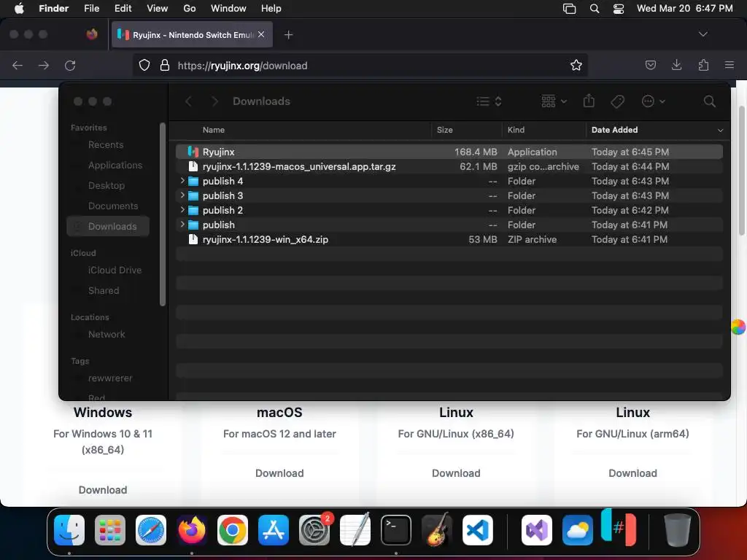The width and height of the screenshot is (747, 560).
Task: Select Downloads in Finder sidebar
Action: 108,227
